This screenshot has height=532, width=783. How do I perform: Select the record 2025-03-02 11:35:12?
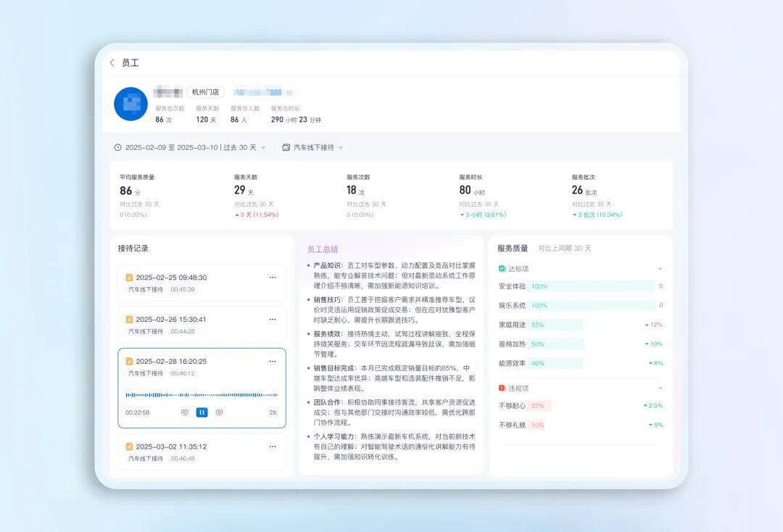tap(202, 452)
